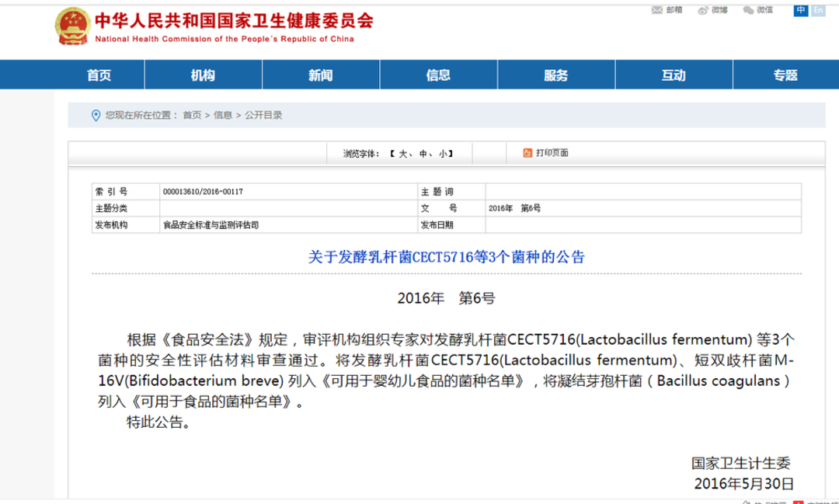The height and width of the screenshot is (504, 839).
Task: Select 信息 in the blue navigation bar
Action: click(439, 75)
